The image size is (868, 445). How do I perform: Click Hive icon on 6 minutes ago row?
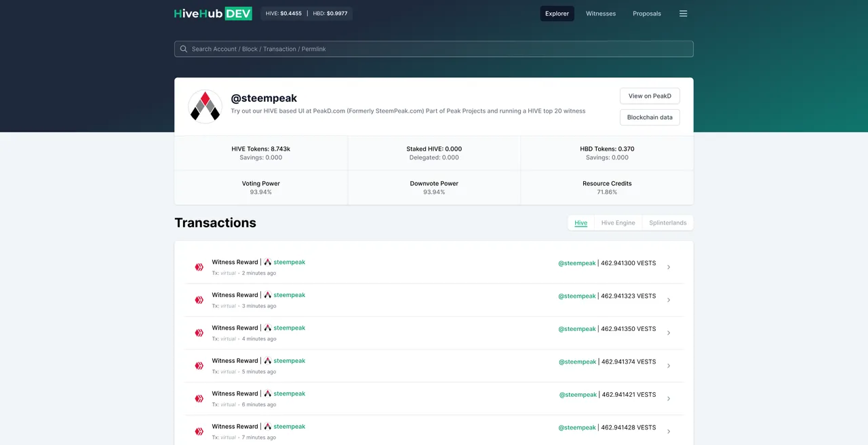coord(199,399)
